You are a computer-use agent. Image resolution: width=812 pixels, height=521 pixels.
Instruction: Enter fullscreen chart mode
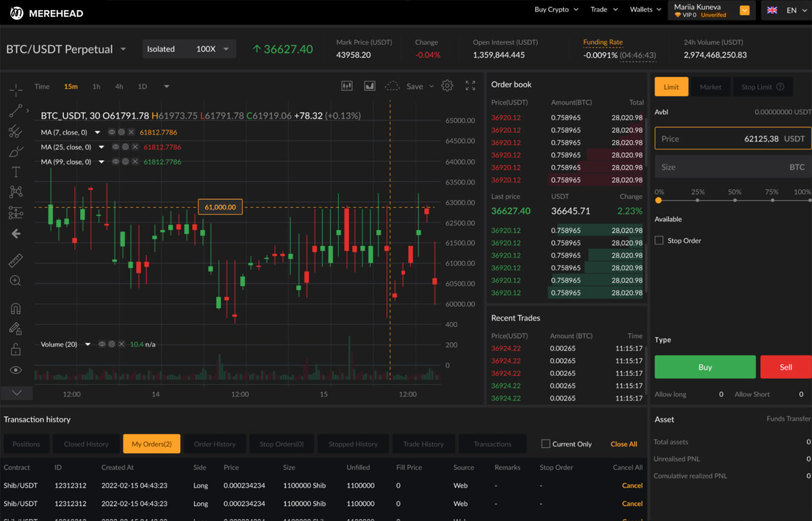point(470,86)
